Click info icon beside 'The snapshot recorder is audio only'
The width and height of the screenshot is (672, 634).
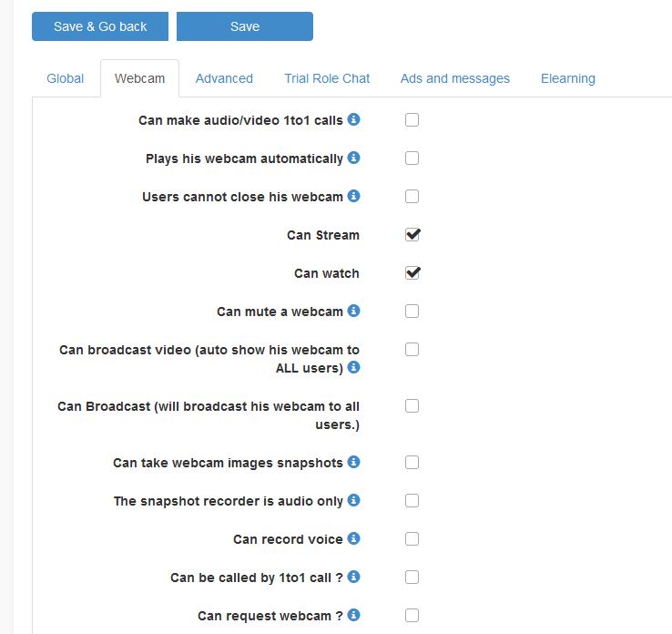click(x=354, y=500)
